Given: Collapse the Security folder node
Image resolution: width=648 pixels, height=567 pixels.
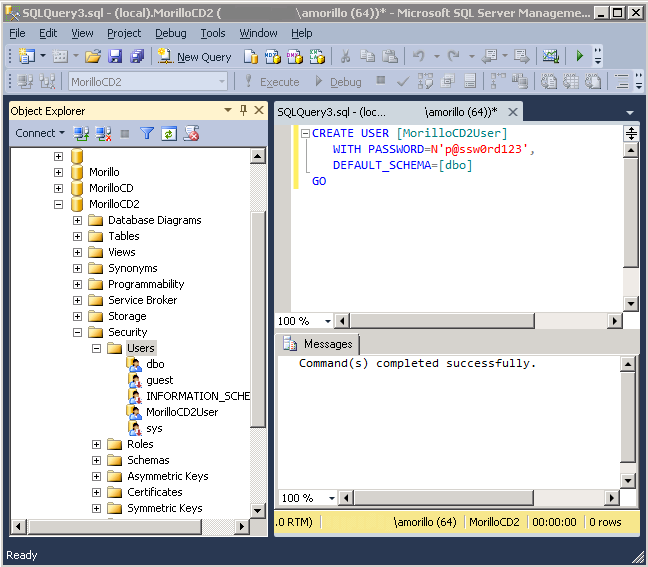Looking at the screenshot, I should 78,332.
